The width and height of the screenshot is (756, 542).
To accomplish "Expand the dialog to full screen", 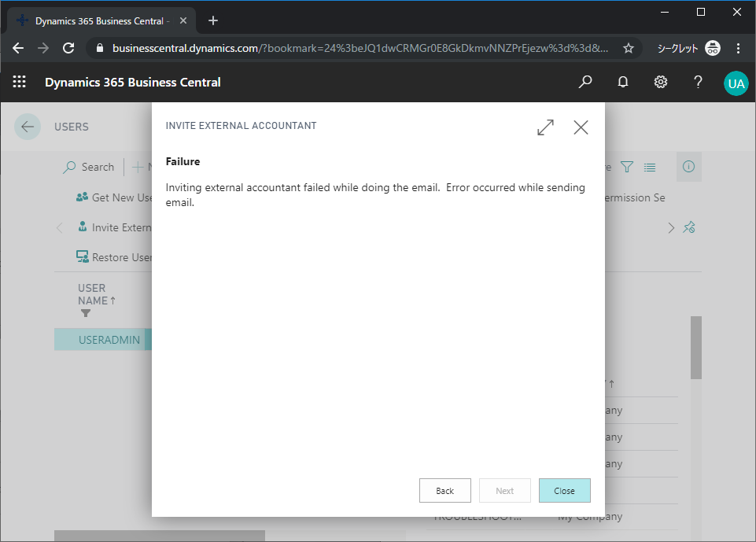I will [545, 127].
